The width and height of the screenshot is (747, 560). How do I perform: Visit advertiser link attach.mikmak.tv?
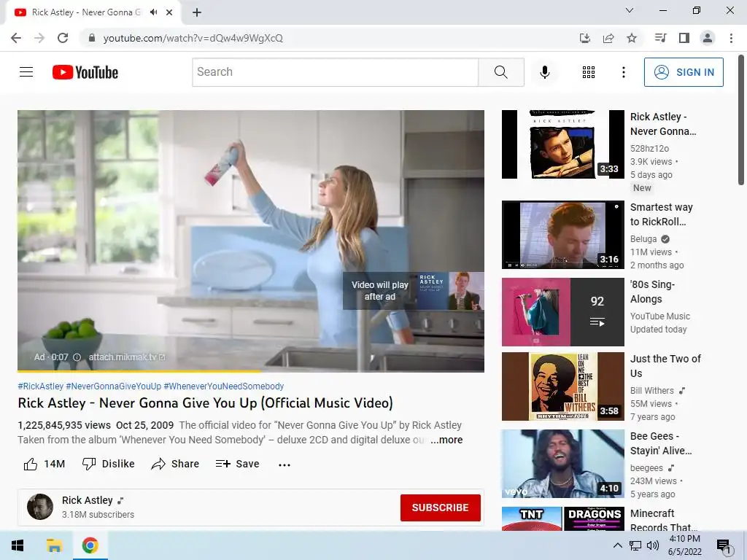point(127,357)
